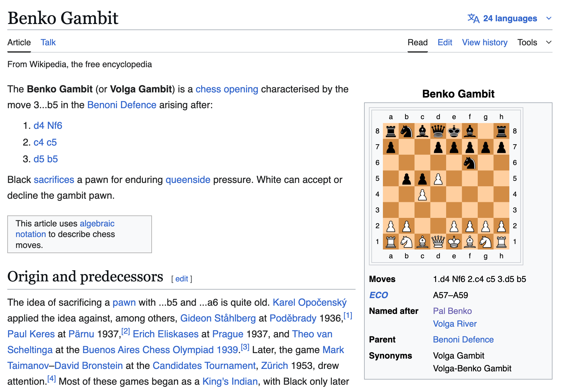Click the white knight on g1
The image size is (561, 392).
[485, 242]
